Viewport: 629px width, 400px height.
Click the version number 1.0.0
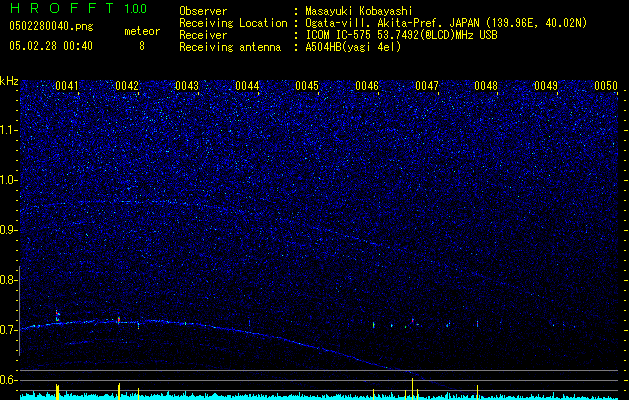coord(135,8)
